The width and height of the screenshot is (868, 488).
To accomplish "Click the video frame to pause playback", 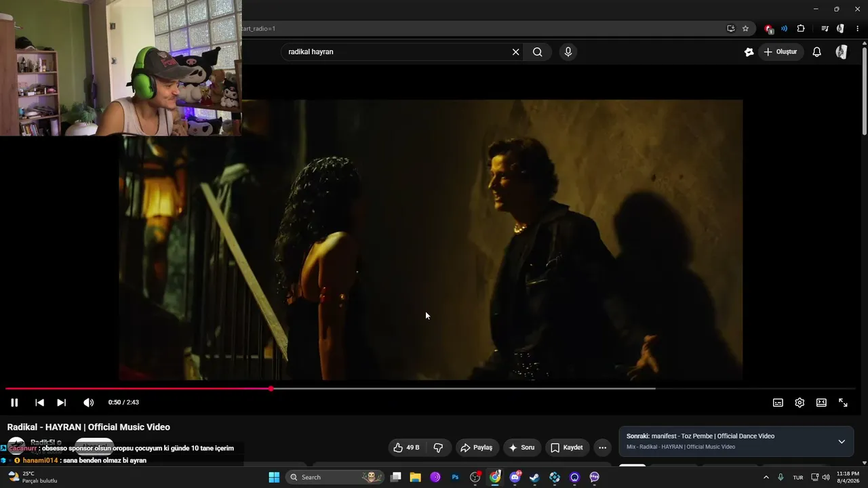I will [x=431, y=240].
